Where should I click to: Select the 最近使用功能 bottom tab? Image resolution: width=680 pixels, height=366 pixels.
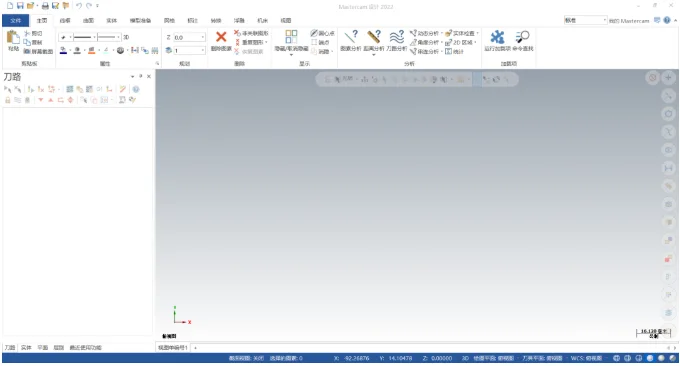click(x=85, y=347)
